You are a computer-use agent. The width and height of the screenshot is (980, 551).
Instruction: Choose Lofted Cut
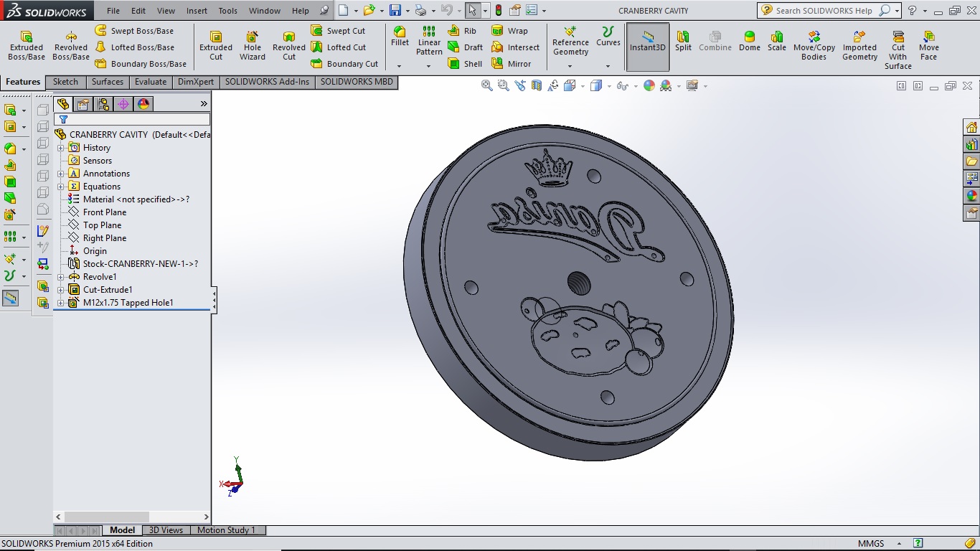pos(338,47)
